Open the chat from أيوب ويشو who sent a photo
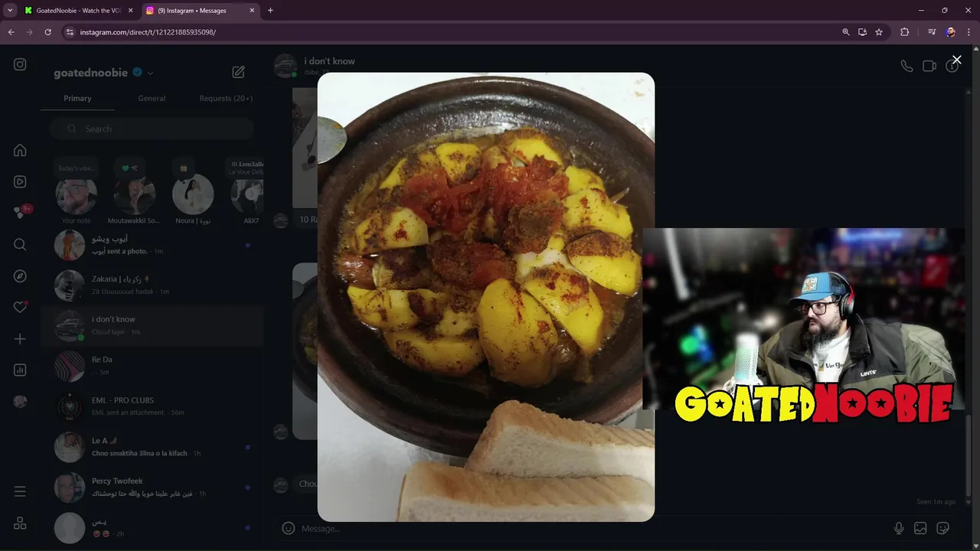Screen dimensions: 980x551 point(152,245)
